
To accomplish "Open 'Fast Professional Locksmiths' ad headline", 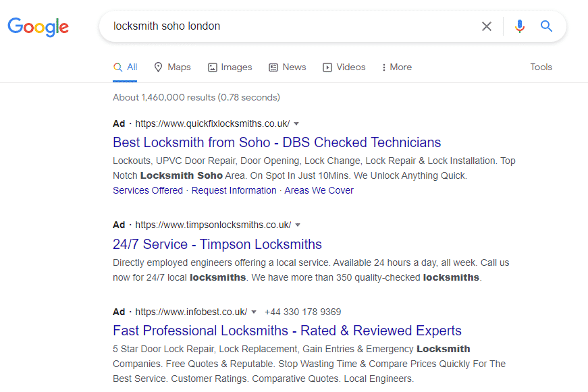I will [x=287, y=331].
